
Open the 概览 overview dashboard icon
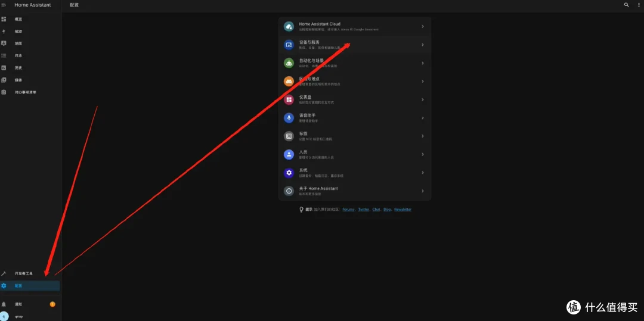pos(4,19)
